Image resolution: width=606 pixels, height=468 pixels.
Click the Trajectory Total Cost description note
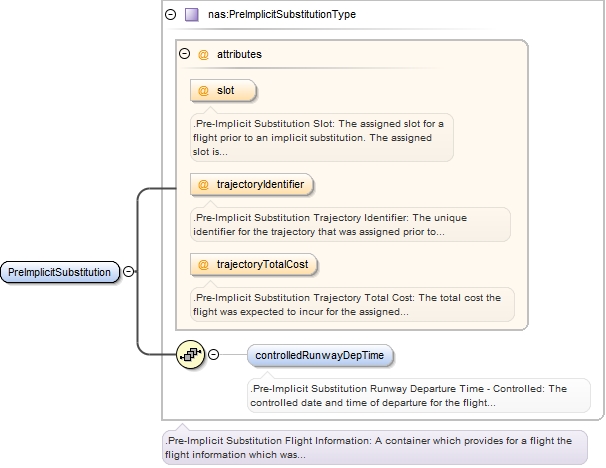point(351,305)
